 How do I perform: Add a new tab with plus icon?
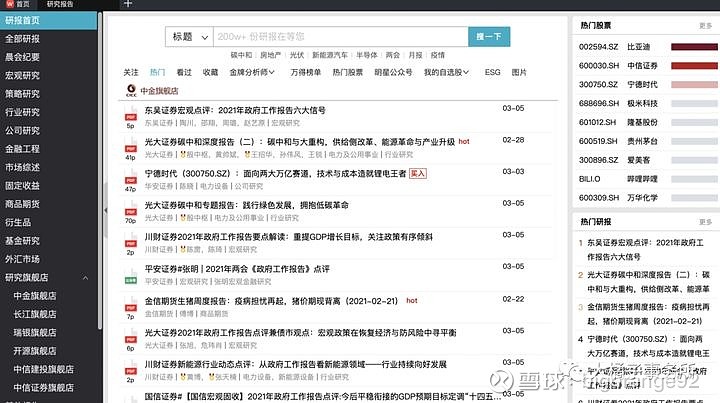pos(128,4)
